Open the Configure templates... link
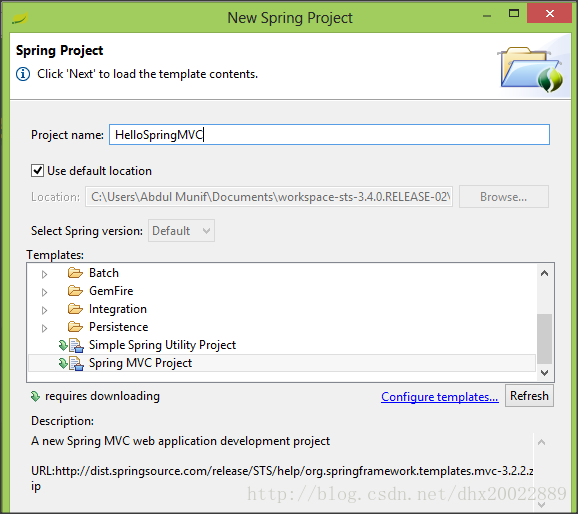Image resolution: width=578 pixels, height=514 pixels. click(440, 397)
